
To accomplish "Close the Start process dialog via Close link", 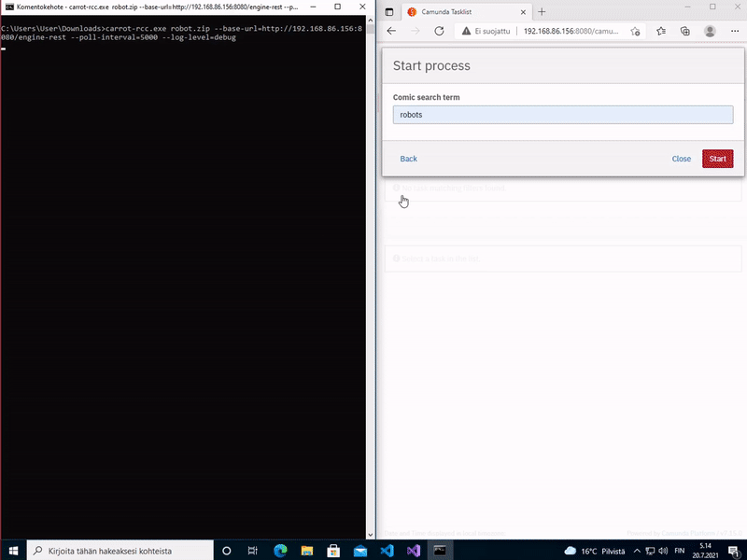I will (682, 159).
